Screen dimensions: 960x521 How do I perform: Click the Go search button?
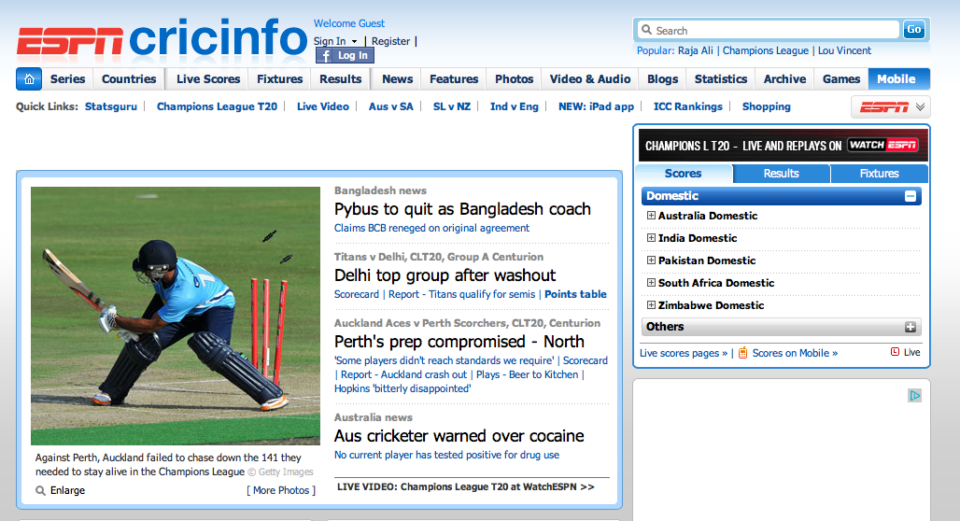point(913,29)
